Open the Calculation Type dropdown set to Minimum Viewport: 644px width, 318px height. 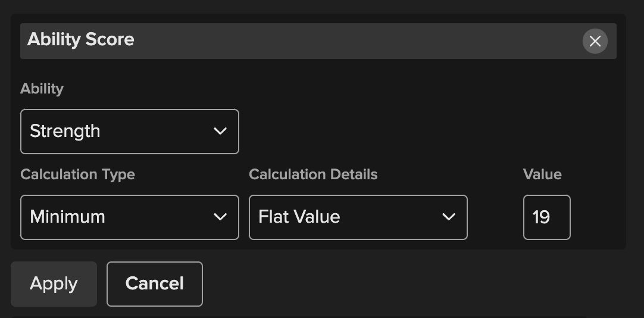tap(129, 217)
